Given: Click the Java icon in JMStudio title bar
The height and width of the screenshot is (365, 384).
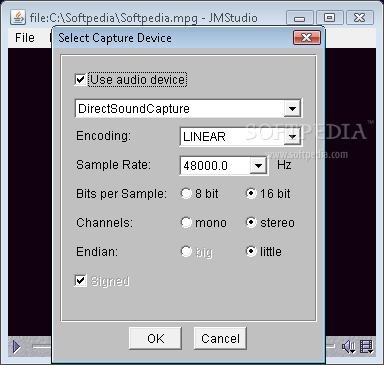Looking at the screenshot, I should pyautogui.click(x=18, y=17).
